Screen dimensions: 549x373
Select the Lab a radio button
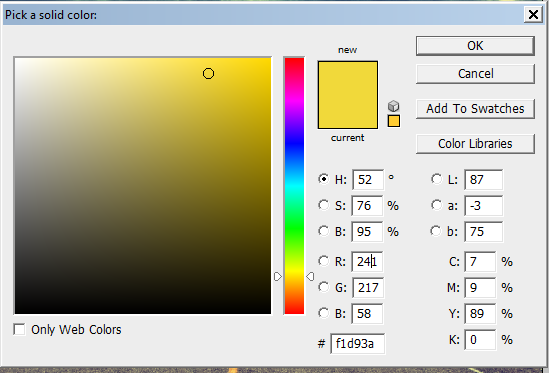[x=436, y=205]
